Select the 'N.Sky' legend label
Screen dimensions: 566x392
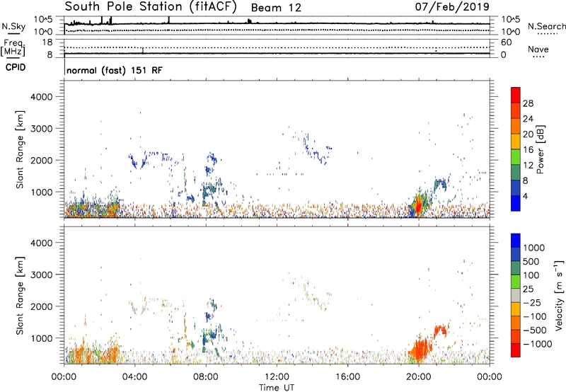[13, 26]
